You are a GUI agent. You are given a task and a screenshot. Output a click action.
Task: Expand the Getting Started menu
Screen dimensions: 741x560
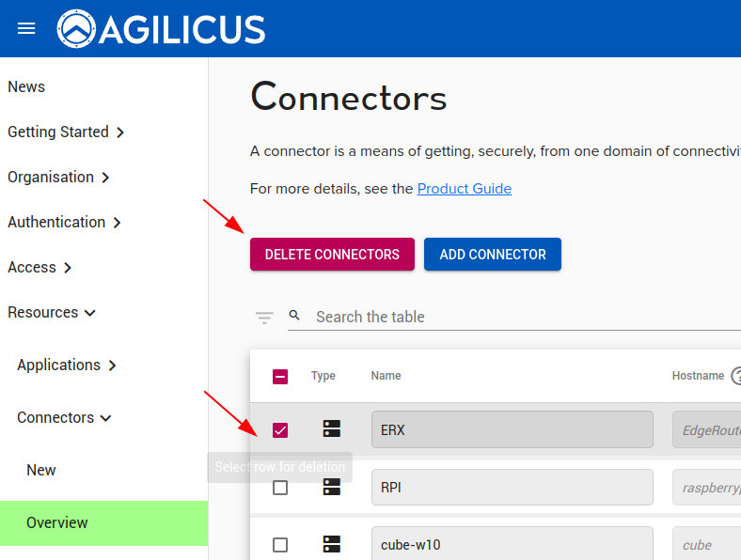pos(66,132)
